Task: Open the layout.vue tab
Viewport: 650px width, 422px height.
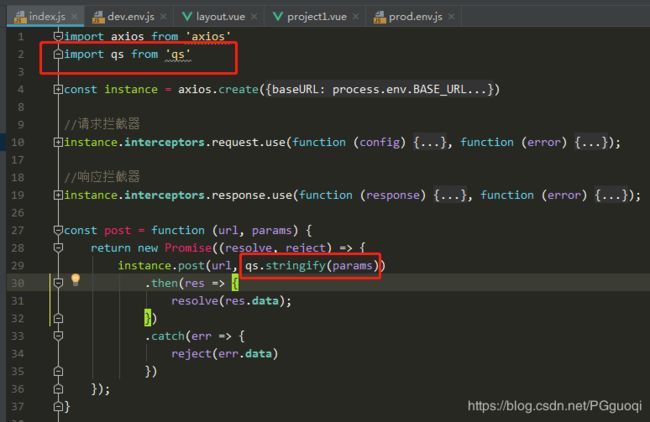Action: (220, 17)
